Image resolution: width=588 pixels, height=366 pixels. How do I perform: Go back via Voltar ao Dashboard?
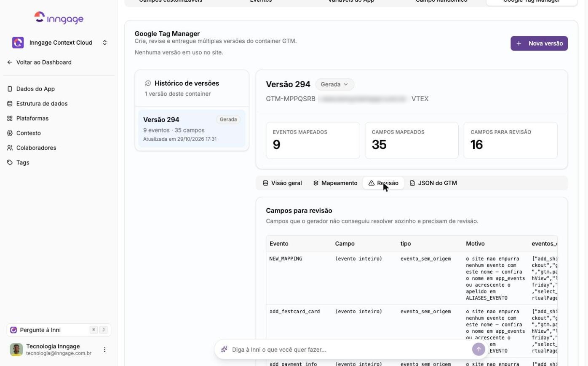40,62
